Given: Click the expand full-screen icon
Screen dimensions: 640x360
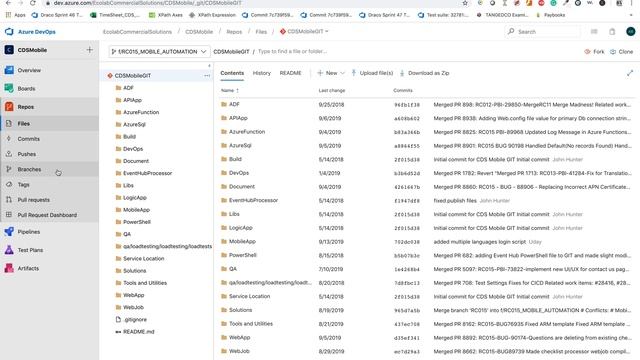Looking at the screenshot, I should point(629,73).
